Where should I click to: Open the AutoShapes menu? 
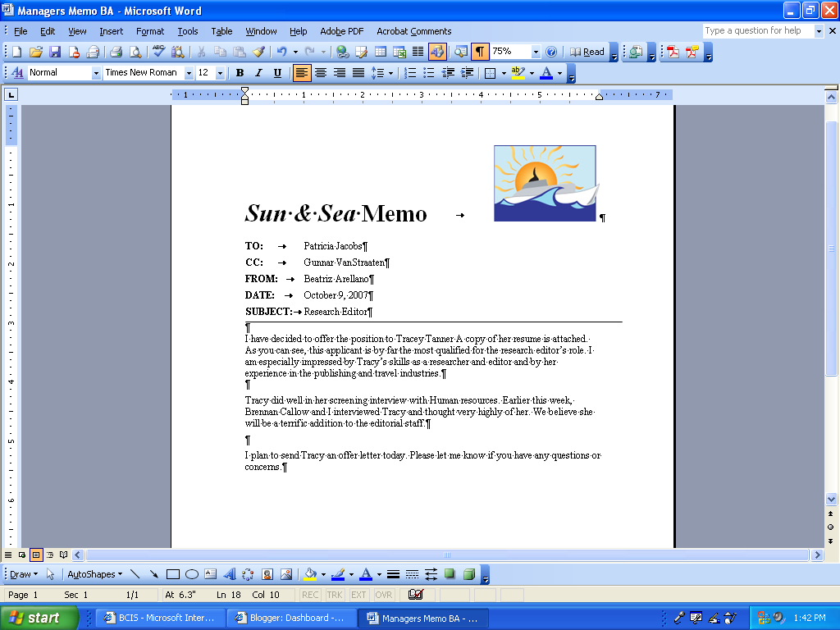94,574
